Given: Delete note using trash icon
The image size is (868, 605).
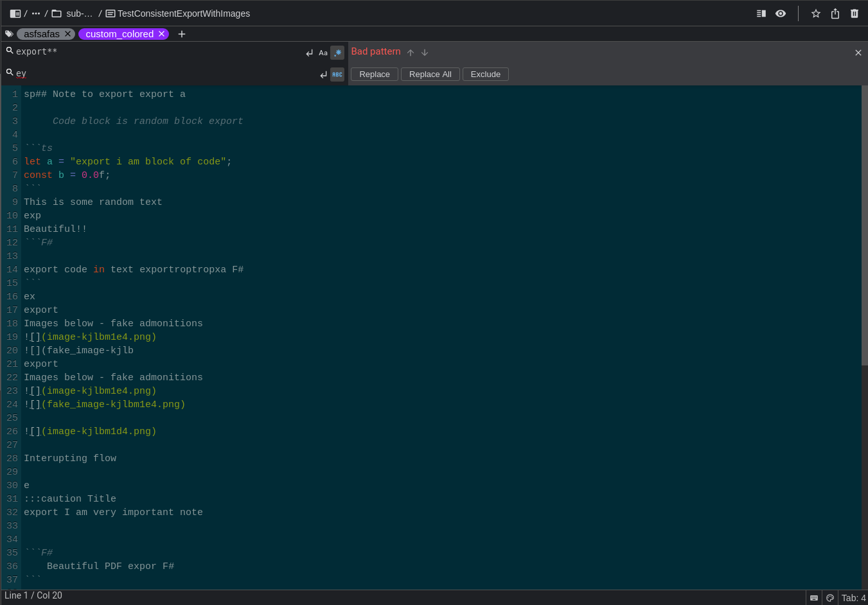Looking at the screenshot, I should pyautogui.click(x=855, y=13).
